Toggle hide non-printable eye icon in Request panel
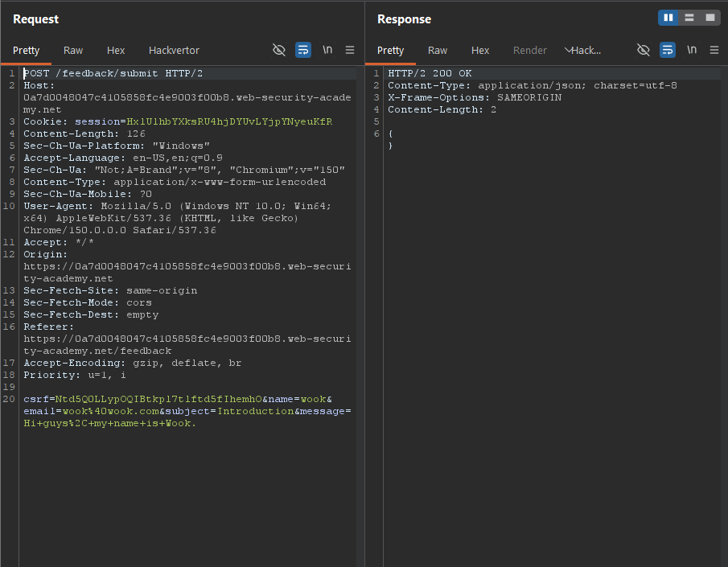Screen dimensions: 728x567 [278, 50]
